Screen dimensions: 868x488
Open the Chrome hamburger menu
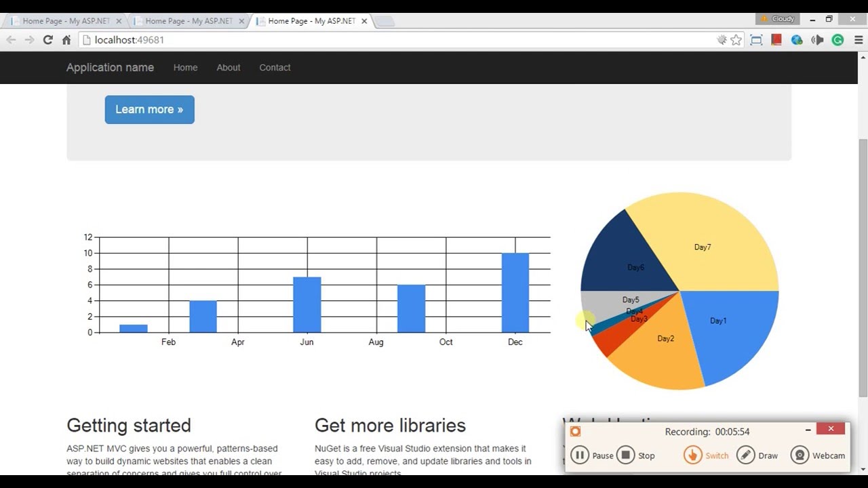pos(858,40)
